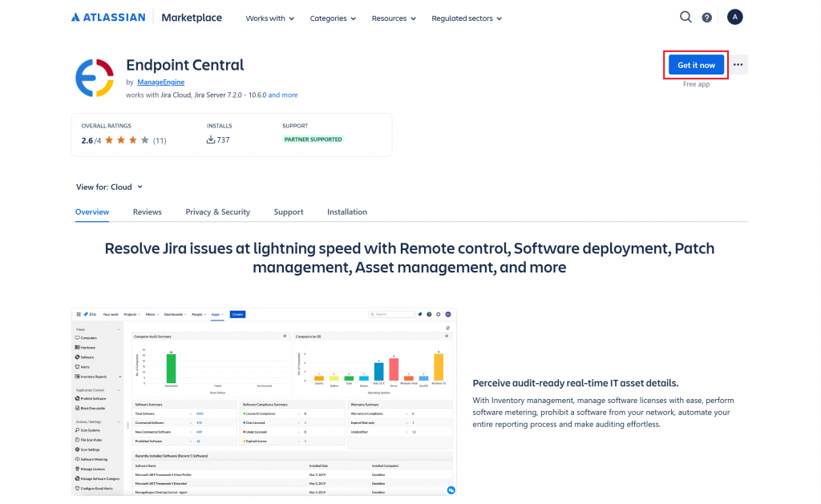821x504 pixels.
Task: Open the ManageEngine vendor link
Action: click(160, 83)
